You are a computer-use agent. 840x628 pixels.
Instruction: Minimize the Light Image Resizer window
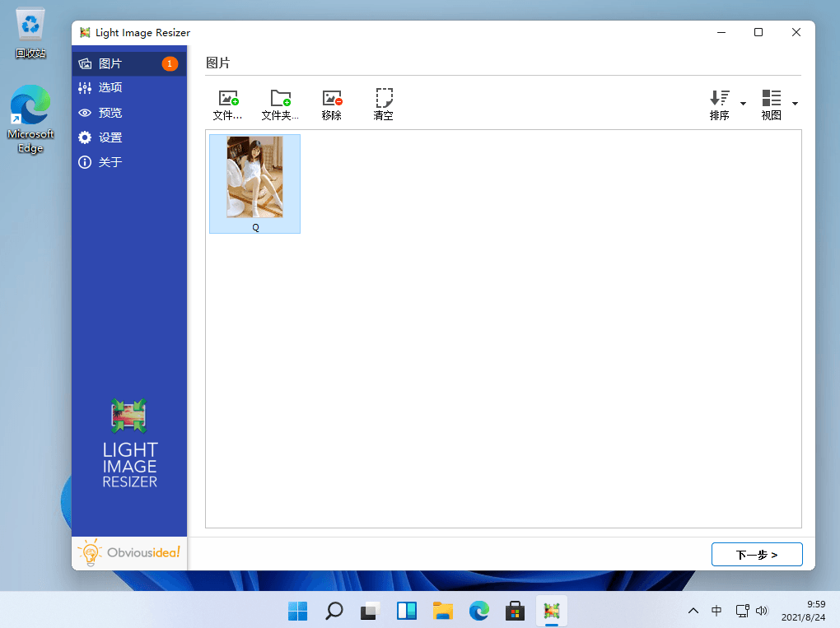(721, 33)
